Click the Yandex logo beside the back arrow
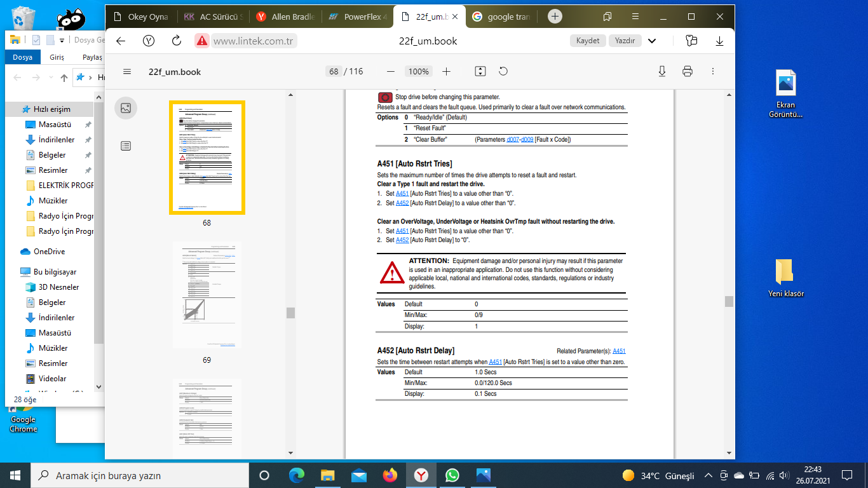 [149, 41]
